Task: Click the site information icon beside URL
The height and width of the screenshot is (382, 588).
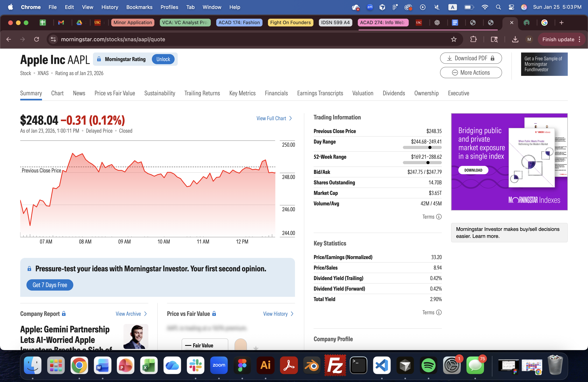Action: coord(53,39)
